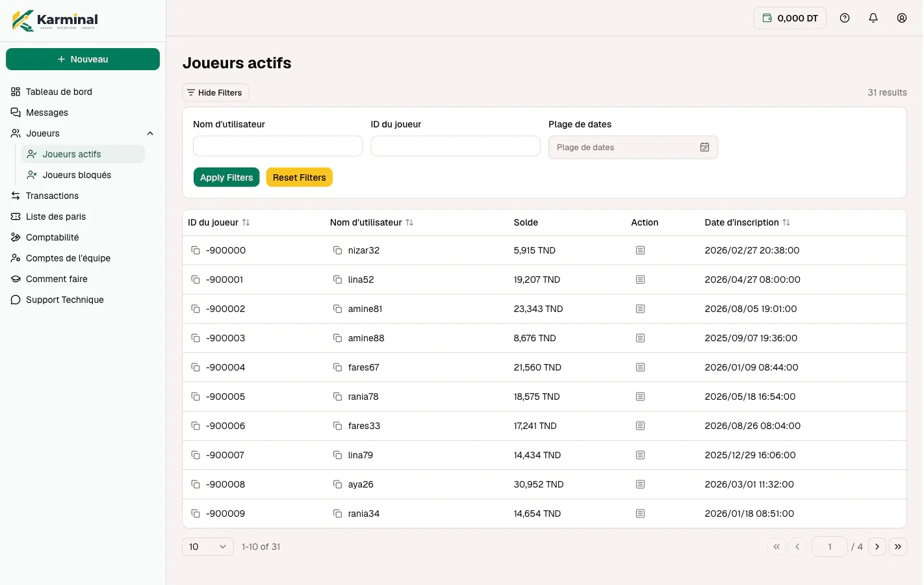Go to next page

(x=877, y=547)
